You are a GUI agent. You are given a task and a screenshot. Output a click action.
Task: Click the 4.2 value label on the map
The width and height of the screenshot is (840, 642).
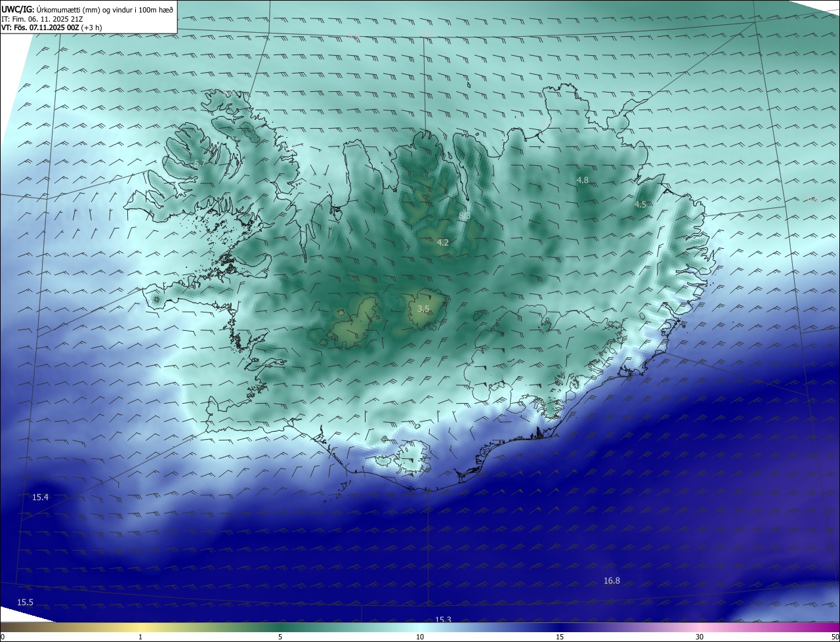[443, 243]
